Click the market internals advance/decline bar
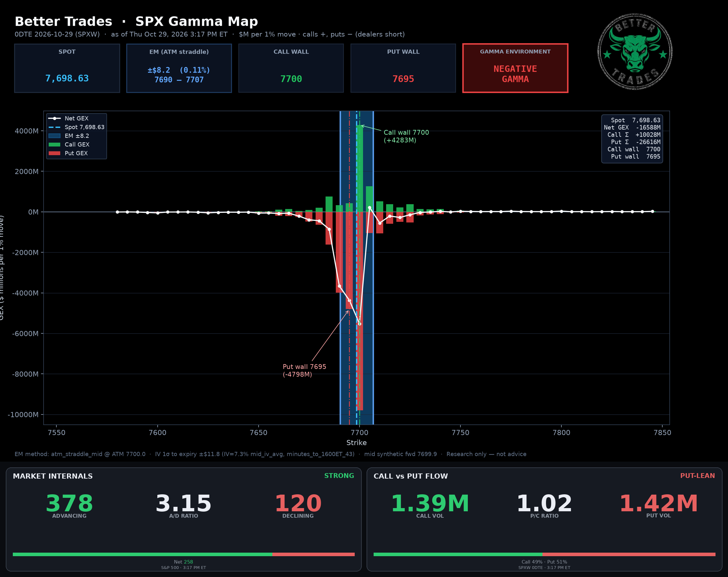 click(184, 554)
